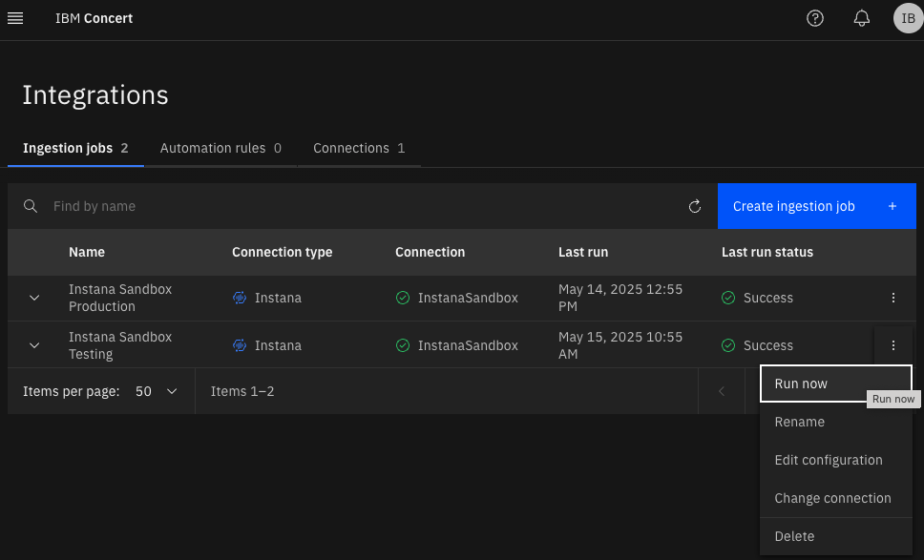Switch to Ingestion jobs tab
This screenshot has height=560, width=924.
point(75,149)
